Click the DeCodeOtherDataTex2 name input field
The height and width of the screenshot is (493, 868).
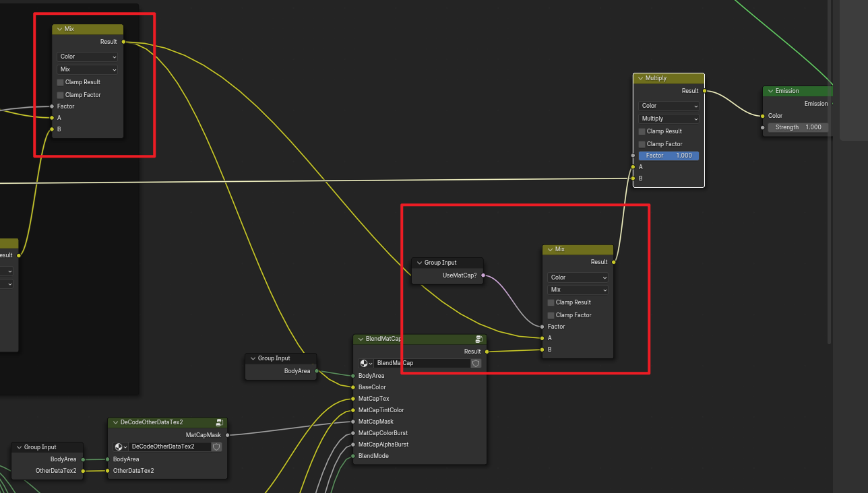tap(170, 447)
